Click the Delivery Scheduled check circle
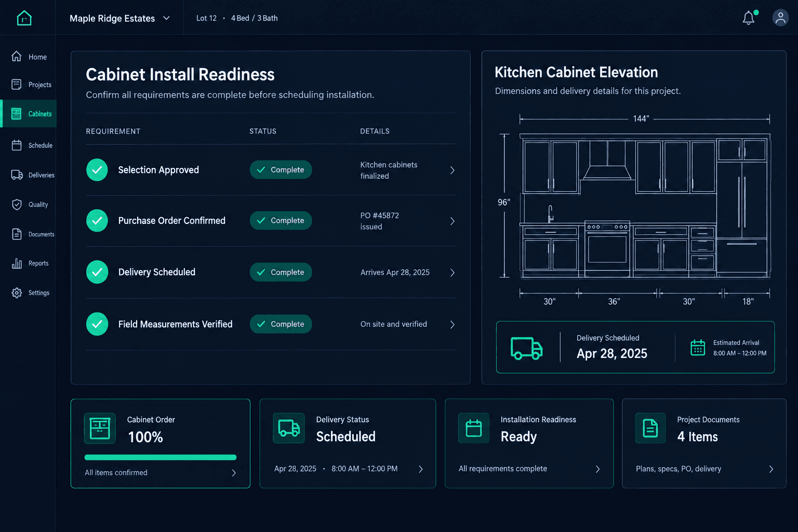The height and width of the screenshot is (532, 798). 97,272
